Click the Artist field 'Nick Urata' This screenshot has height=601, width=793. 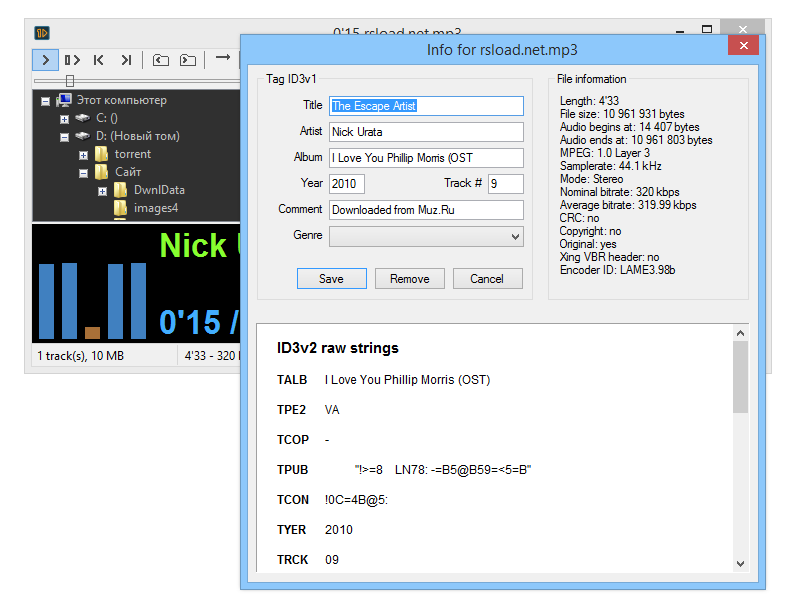426,132
